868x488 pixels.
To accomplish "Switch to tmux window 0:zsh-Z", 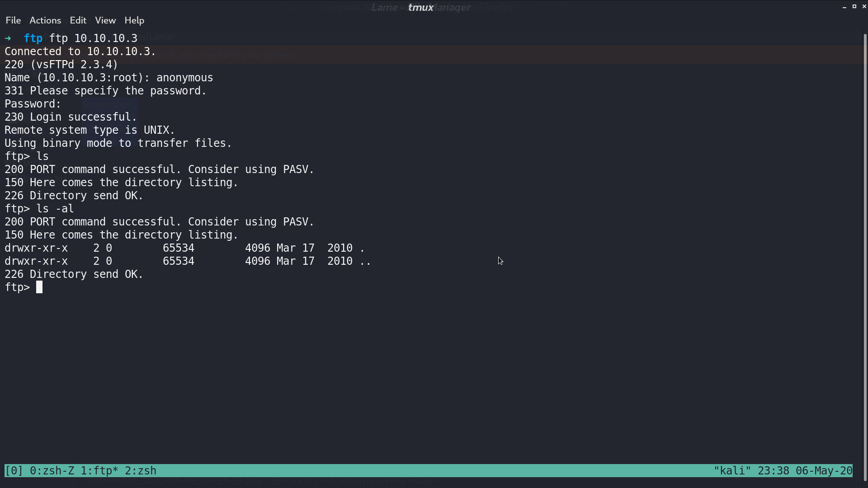I will click(x=52, y=471).
